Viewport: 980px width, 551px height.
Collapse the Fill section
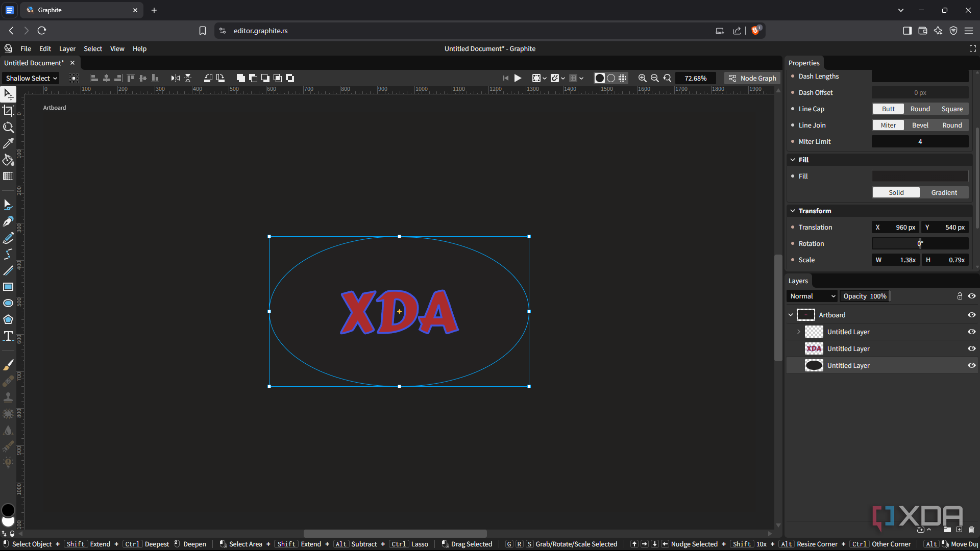tap(793, 160)
